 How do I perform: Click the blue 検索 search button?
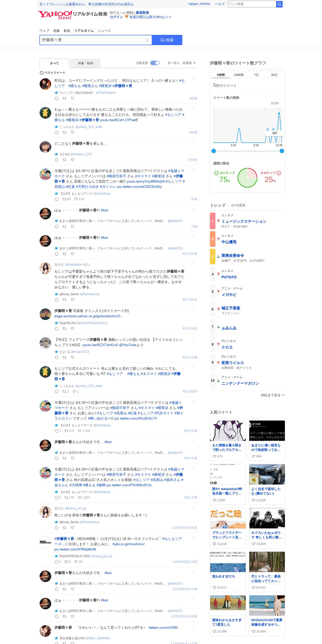click(x=167, y=40)
